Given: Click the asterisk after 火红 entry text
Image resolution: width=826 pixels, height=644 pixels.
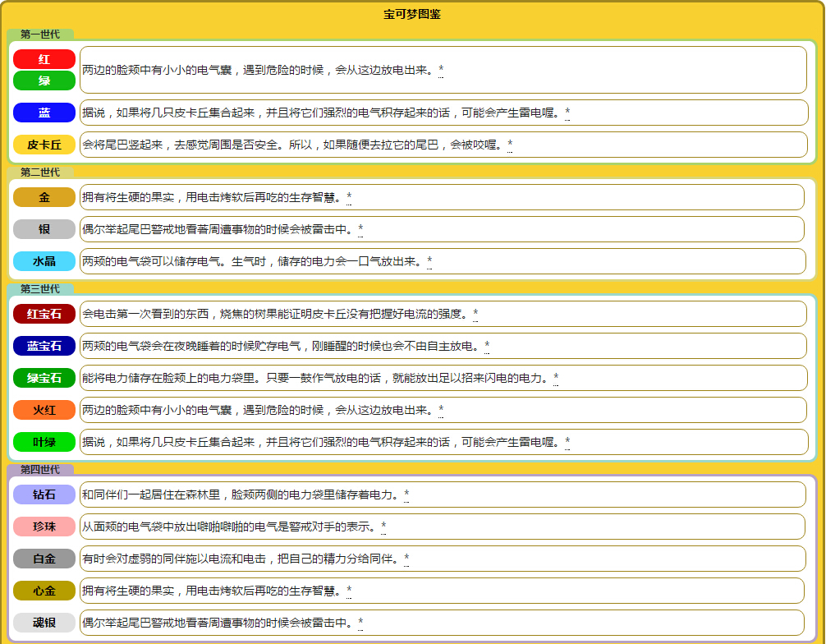Looking at the screenshot, I should [x=441, y=410].
